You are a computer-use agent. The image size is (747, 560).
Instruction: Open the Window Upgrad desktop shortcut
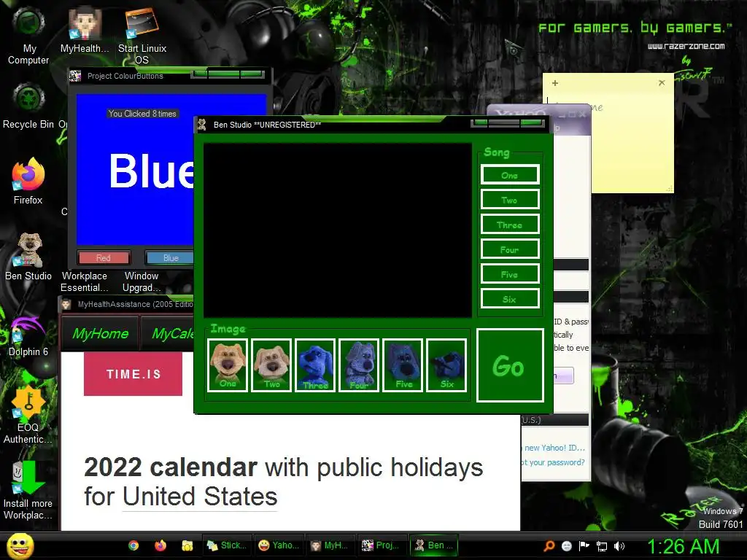(x=142, y=281)
